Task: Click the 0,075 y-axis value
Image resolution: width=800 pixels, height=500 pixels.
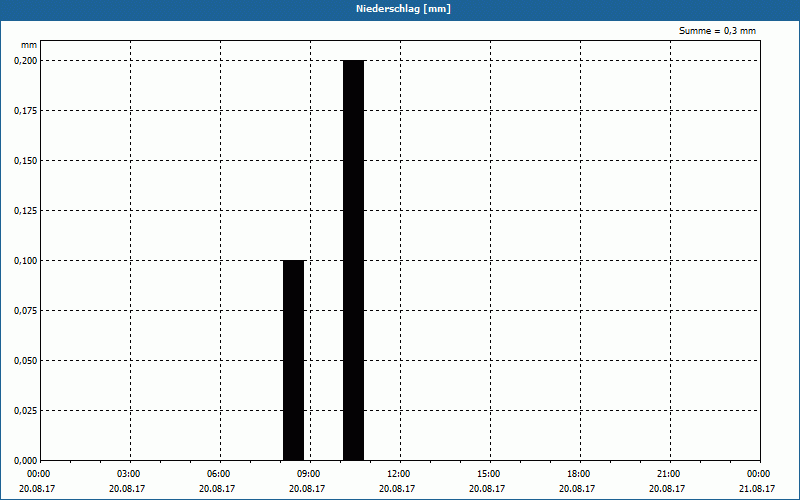Action: point(26,310)
